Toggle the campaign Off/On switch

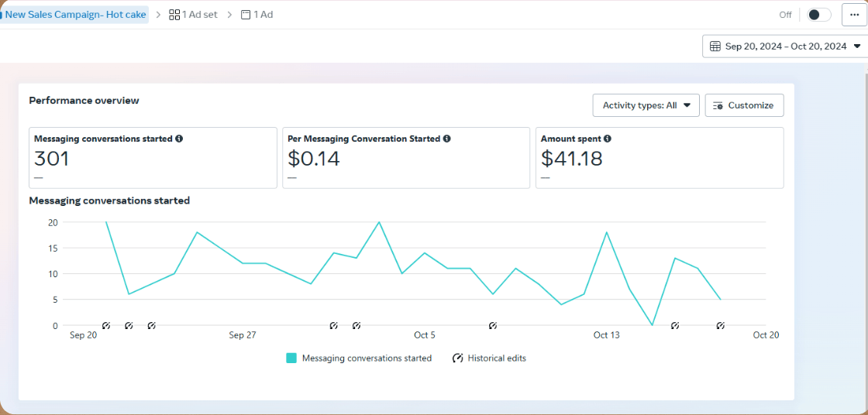pos(818,15)
